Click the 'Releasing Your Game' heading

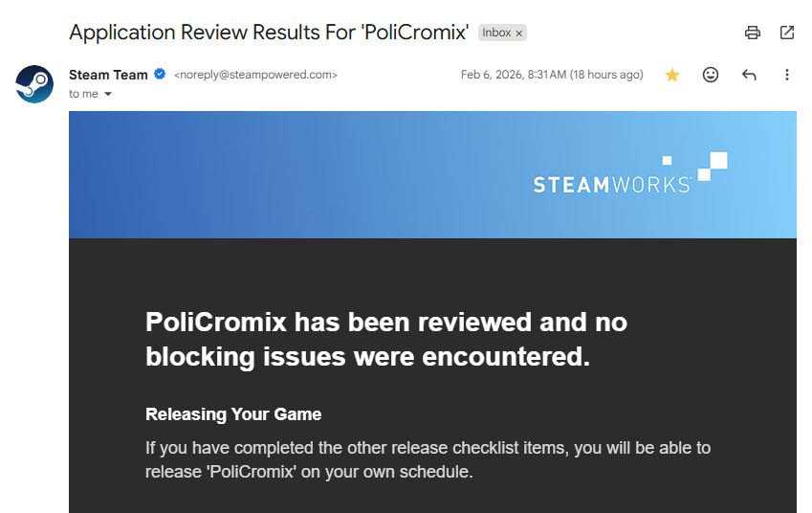233,414
